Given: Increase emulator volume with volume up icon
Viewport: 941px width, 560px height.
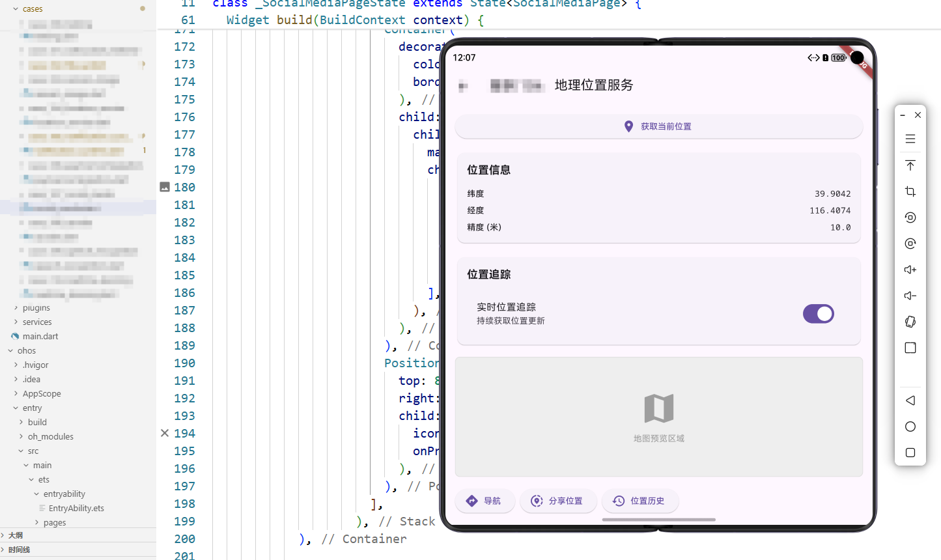Looking at the screenshot, I should pos(910,270).
